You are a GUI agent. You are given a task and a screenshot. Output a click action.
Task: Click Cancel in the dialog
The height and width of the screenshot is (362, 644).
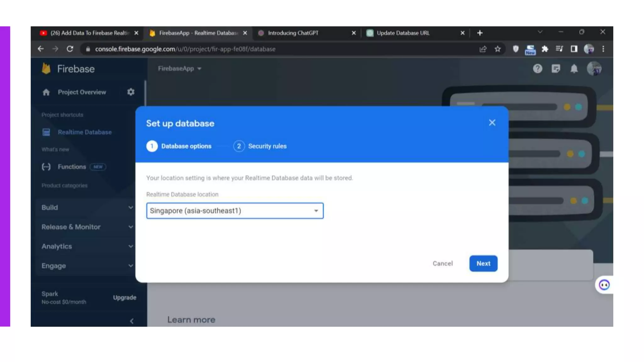click(442, 263)
